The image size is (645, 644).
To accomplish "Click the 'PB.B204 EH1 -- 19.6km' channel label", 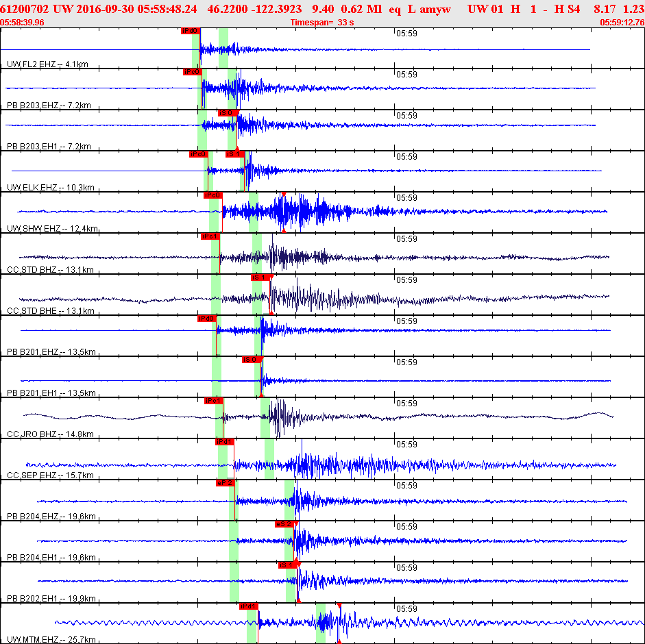I will point(51,558).
